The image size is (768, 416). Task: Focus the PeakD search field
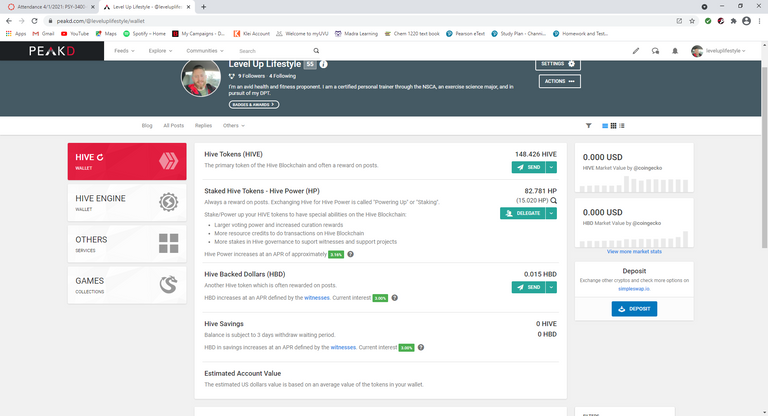pos(274,51)
